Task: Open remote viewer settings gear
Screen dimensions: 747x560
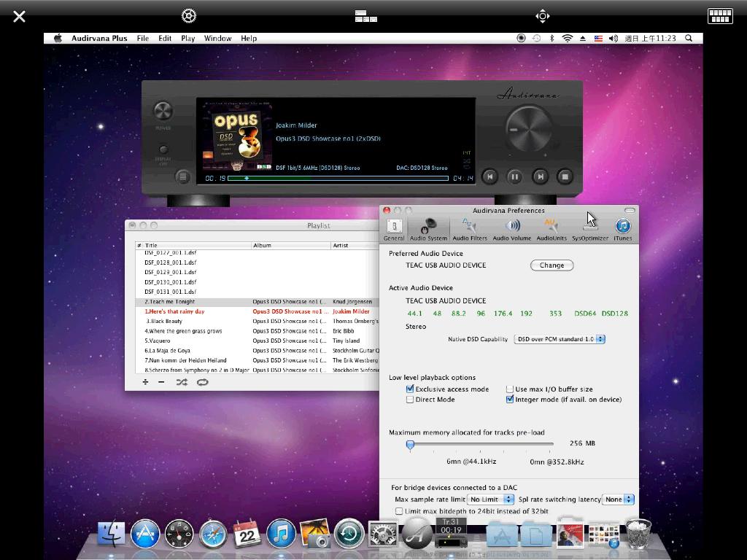Action: 189,16
